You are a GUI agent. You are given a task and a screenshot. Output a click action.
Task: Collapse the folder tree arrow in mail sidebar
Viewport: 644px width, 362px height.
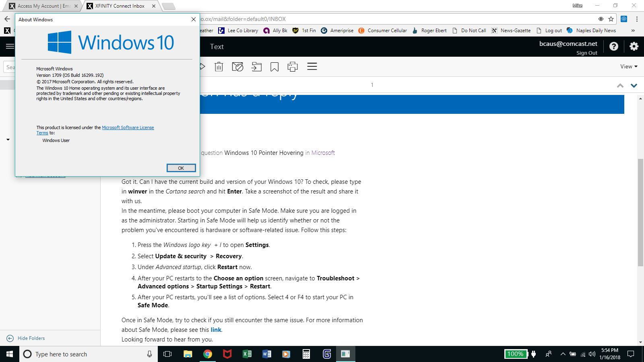pos(8,140)
